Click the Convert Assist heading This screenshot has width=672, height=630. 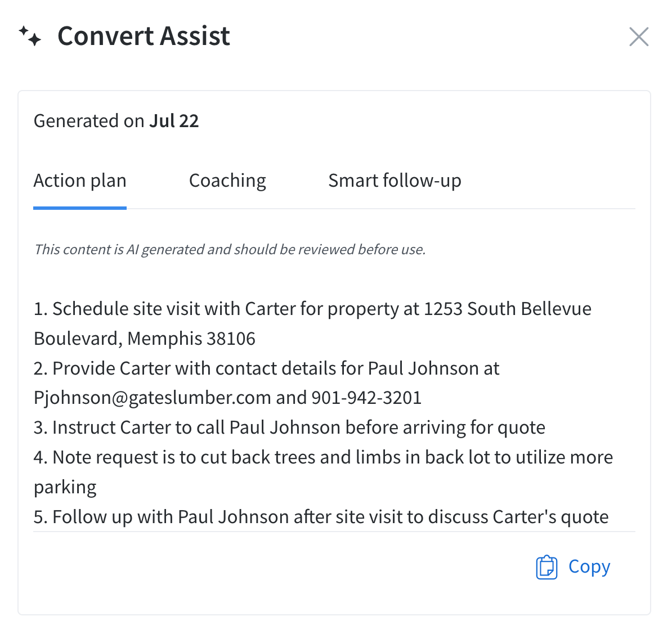point(144,36)
